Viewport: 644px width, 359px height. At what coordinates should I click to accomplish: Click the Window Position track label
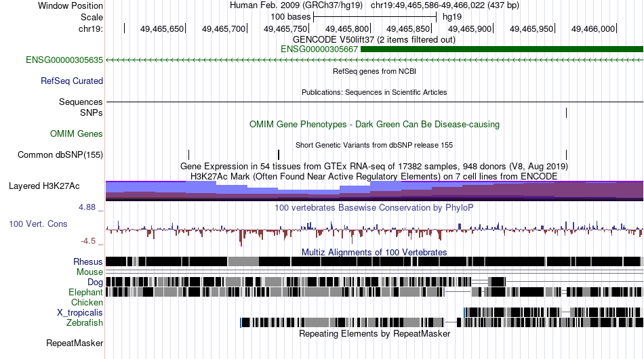(x=71, y=5)
